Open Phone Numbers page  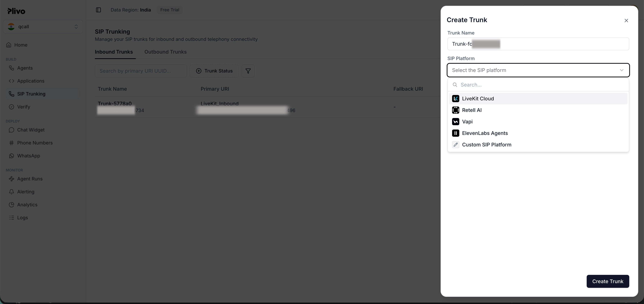pos(43,143)
